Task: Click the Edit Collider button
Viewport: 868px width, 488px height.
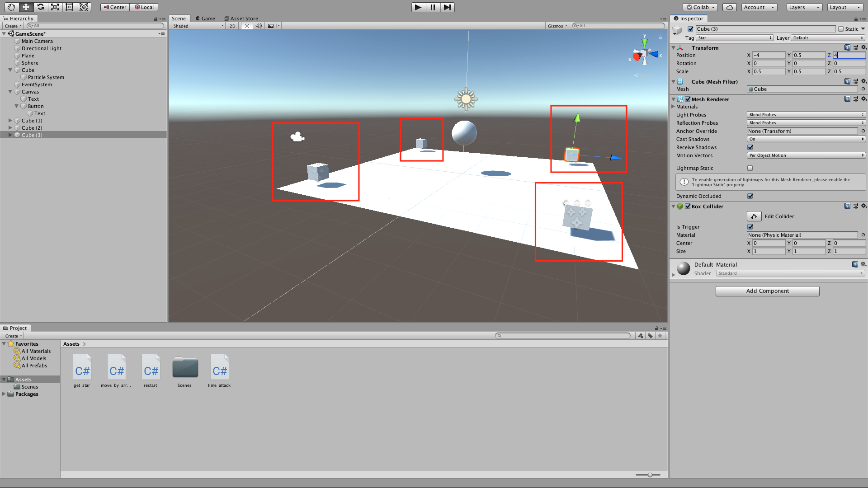Action: click(754, 216)
